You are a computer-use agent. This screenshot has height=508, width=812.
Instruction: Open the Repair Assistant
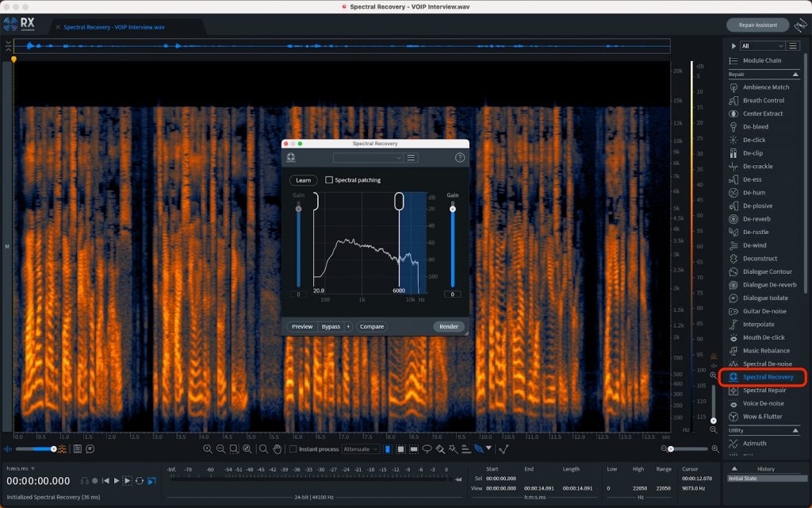pos(757,25)
